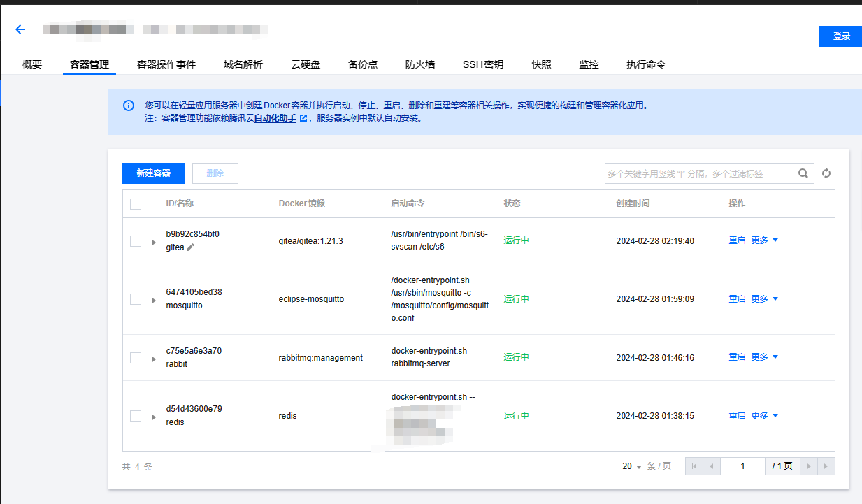Click the gitea/gitea:1.21.3 image cell
This screenshot has width=862, height=504.
pos(311,240)
